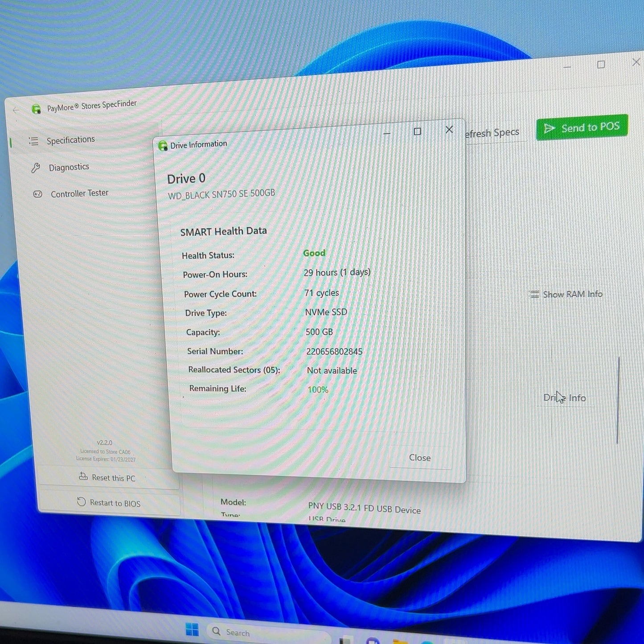Click the SpecFinder vertical scrollbar
Image resolution: width=644 pixels, height=644 pixels.
(618, 400)
